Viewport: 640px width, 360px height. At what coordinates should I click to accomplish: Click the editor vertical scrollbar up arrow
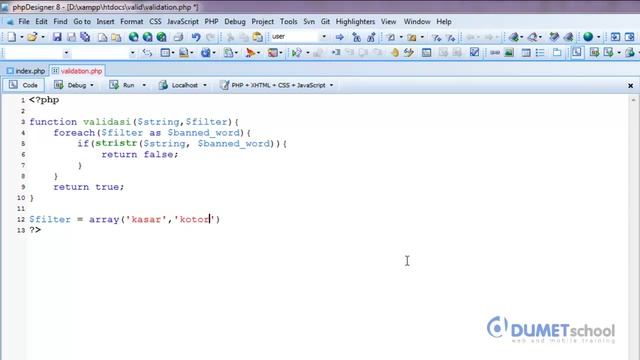pos(633,99)
